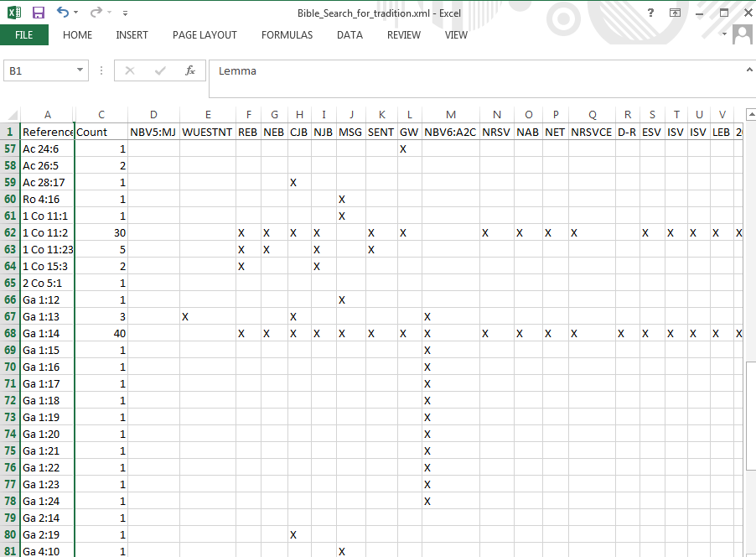This screenshot has width=756, height=557.
Task: Select the cell 1 Co 11:2
Action: pyautogui.click(x=47, y=232)
